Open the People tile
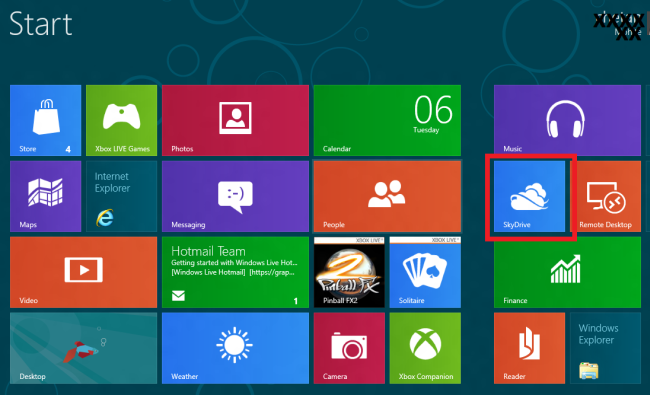Screen dimensions: 650x395 pyautogui.click(x=387, y=196)
